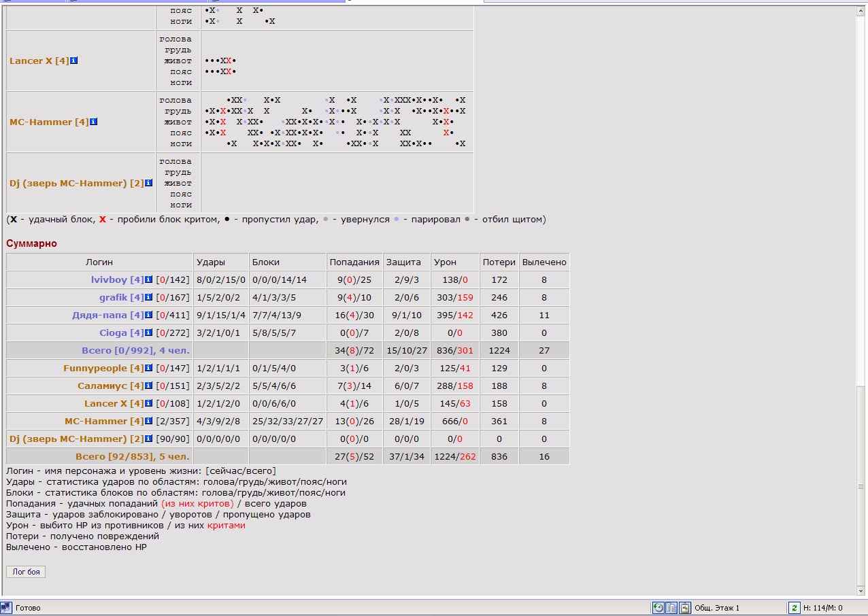Viewport: 868px width, 616px height.
Task: Click healed value 11 for Дядя-папа
Action: point(544,315)
